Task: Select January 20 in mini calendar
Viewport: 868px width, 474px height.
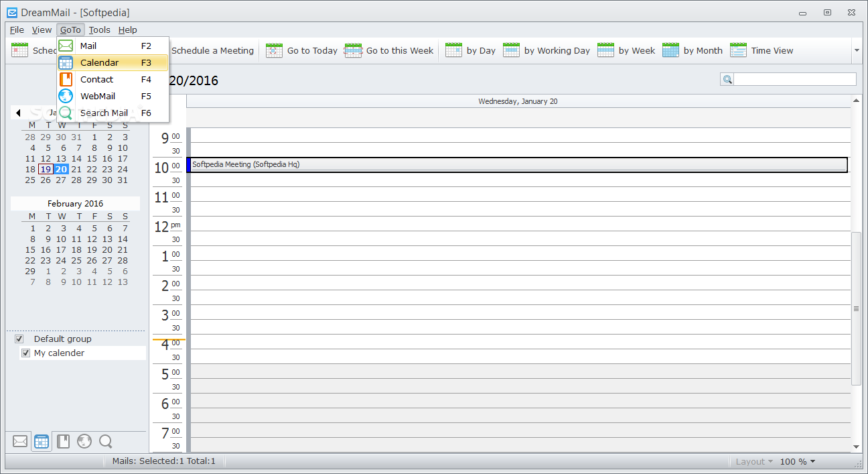Action: 62,170
